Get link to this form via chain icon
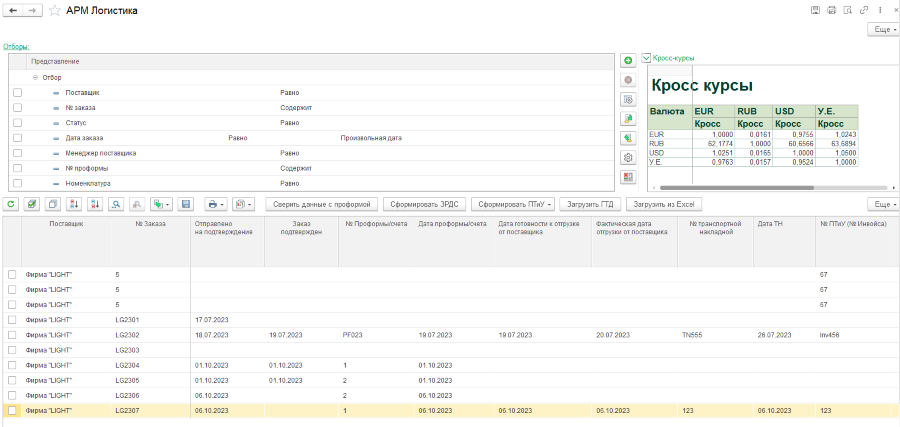This screenshot has height=427, width=900. tap(863, 10)
